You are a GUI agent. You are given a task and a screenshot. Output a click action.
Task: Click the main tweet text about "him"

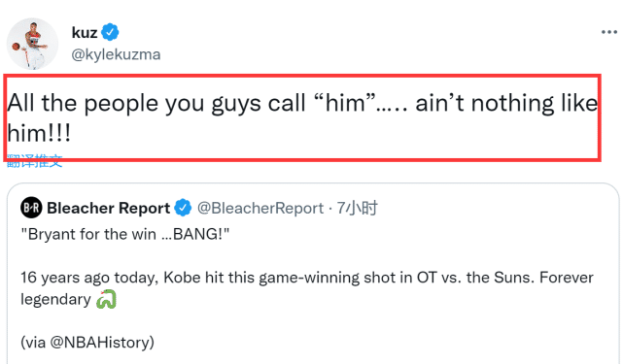click(x=302, y=117)
